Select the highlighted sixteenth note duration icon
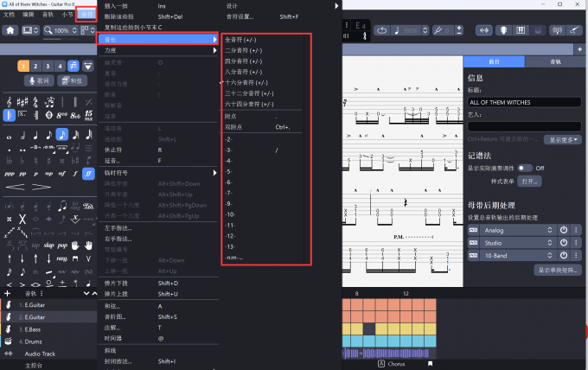Viewport: 588px width, 370px height. [x=62, y=135]
